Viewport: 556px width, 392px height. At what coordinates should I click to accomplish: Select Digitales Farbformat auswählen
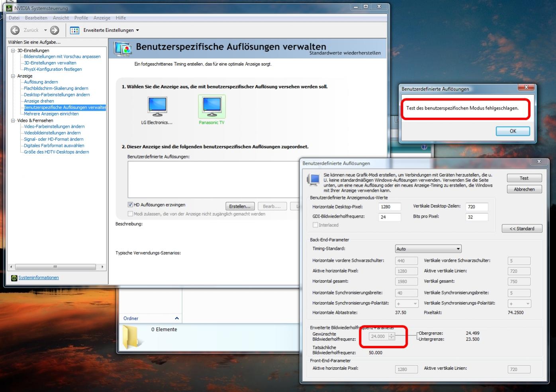coord(54,146)
